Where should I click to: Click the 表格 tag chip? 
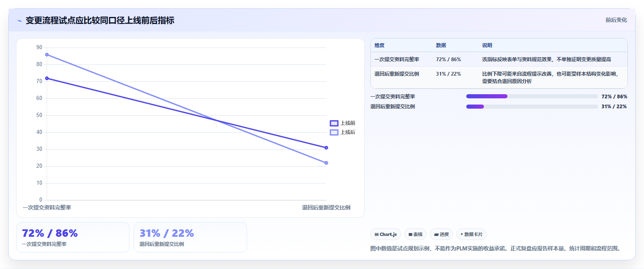click(415, 234)
